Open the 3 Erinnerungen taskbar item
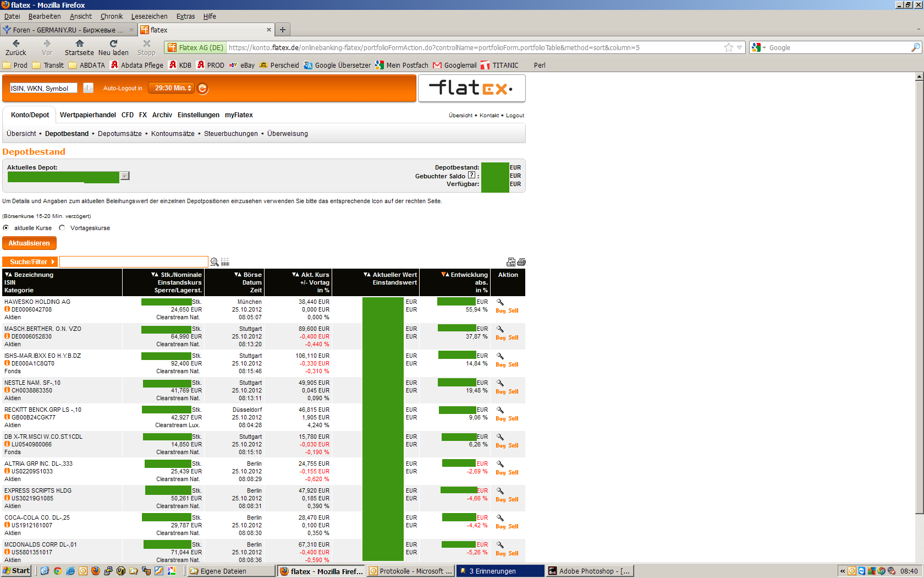The image size is (924, 578). coord(500,571)
